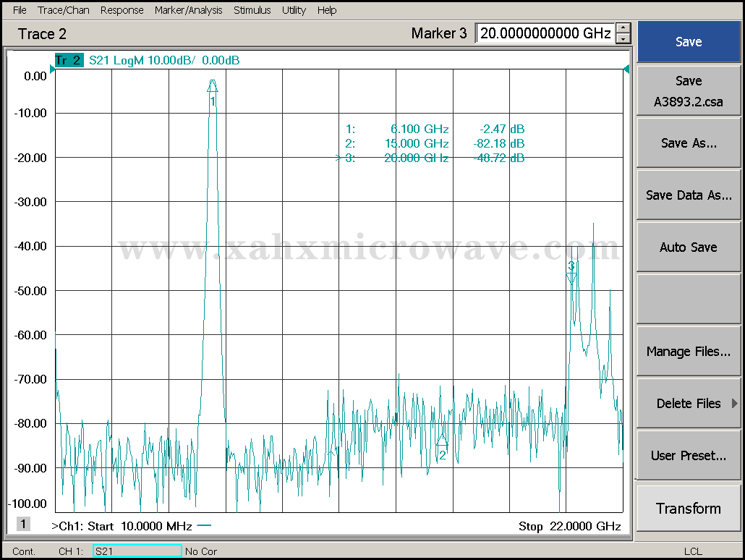
Task: Select marker 2 triangle on noise floor
Action: point(442,439)
